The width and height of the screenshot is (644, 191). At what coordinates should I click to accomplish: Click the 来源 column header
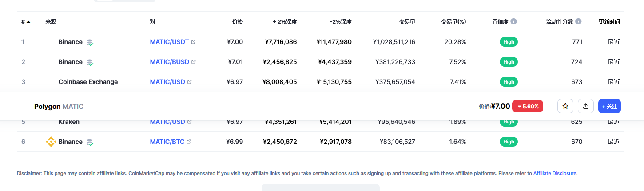click(51, 21)
